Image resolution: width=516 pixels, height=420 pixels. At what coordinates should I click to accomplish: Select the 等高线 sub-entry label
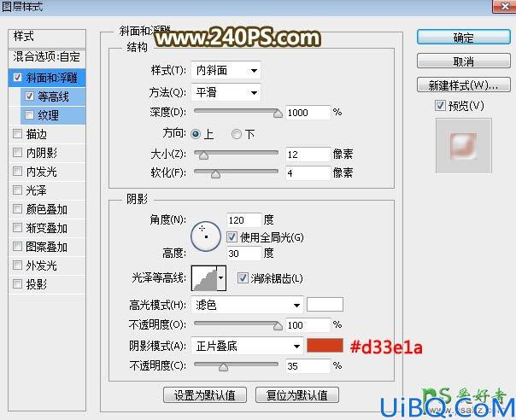53,96
